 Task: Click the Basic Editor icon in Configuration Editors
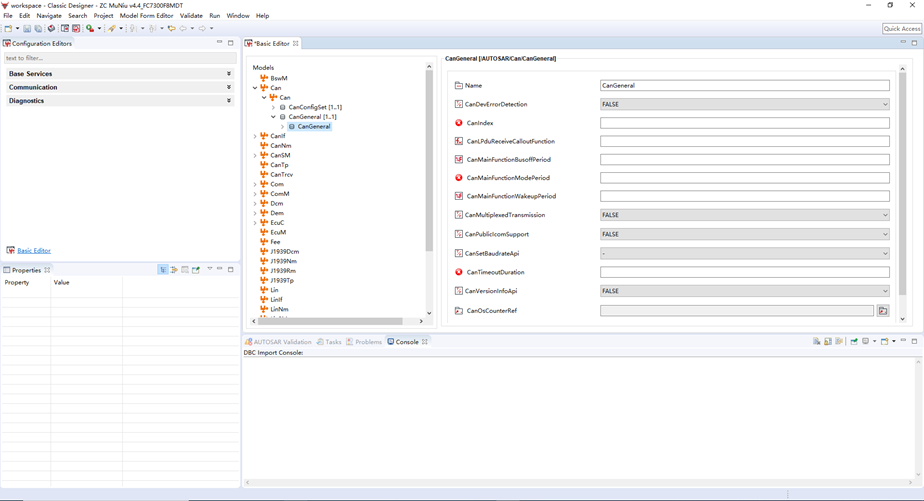pyautogui.click(x=11, y=250)
